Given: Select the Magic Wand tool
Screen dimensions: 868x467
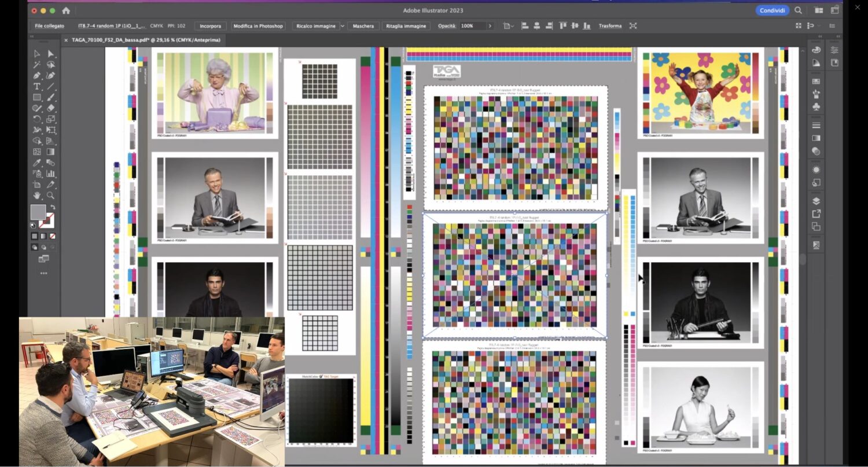Looking at the screenshot, I should point(37,64).
